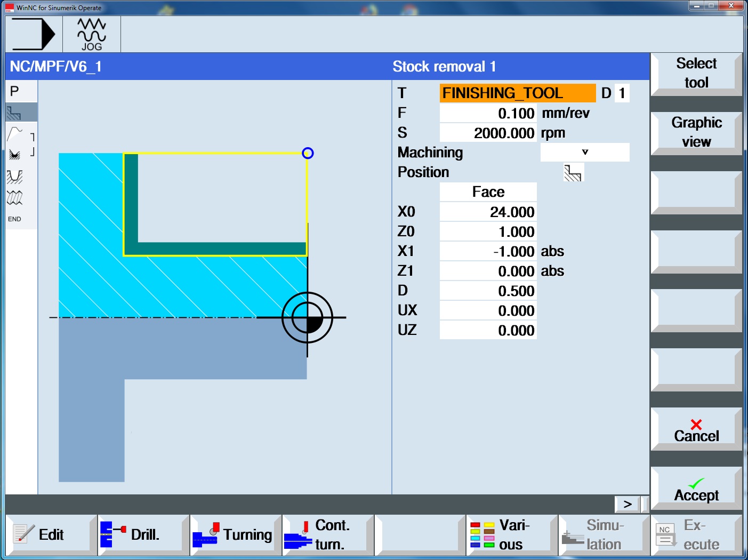Viewport: 748px width, 560px height.
Task: Minimize the WinNC window
Action: [696, 6]
